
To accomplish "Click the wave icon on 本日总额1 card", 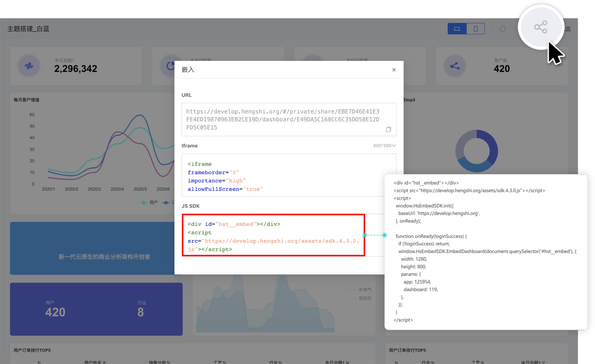I will pos(29,66).
